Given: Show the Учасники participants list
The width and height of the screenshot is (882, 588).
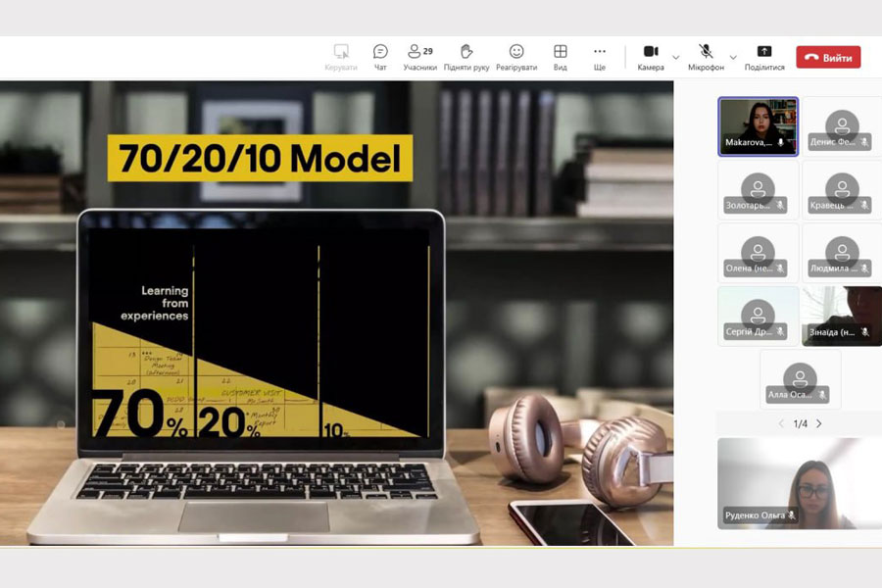Looking at the screenshot, I should point(420,58).
